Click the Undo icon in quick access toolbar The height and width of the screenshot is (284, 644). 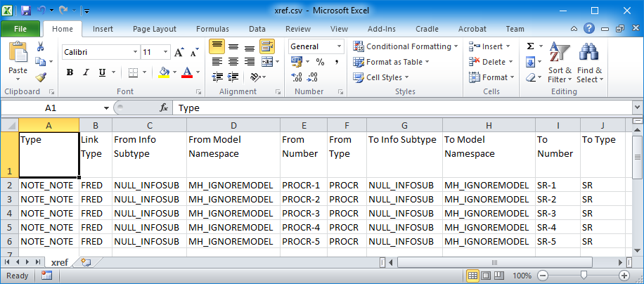[x=41, y=11]
